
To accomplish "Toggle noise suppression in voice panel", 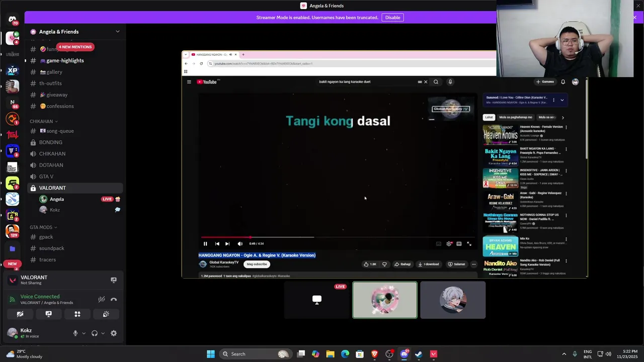I will click(x=102, y=299).
